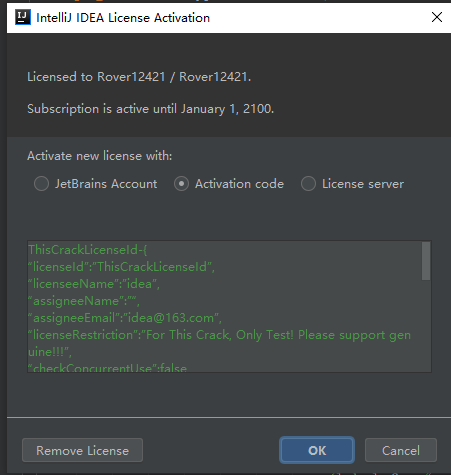
Task: Click the "ThisCrackLicenseId-{" line in the code box
Action: pos(87,250)
